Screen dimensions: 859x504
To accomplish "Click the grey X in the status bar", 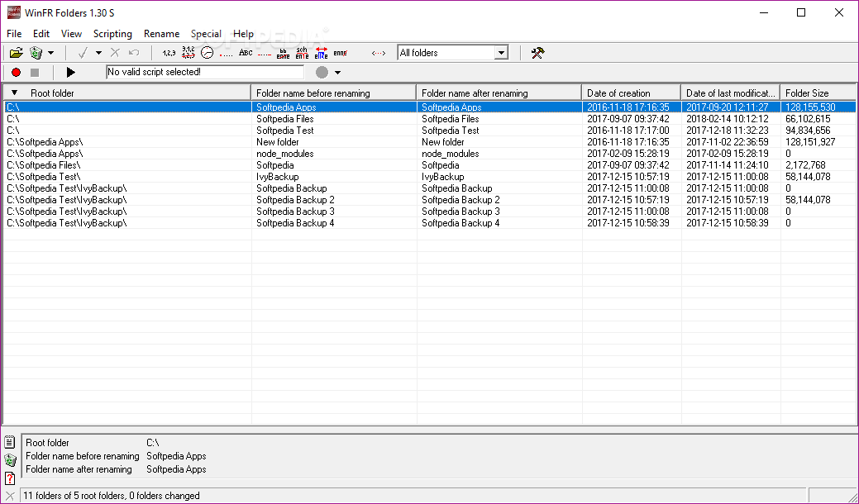I will click(x=10, y=496).
